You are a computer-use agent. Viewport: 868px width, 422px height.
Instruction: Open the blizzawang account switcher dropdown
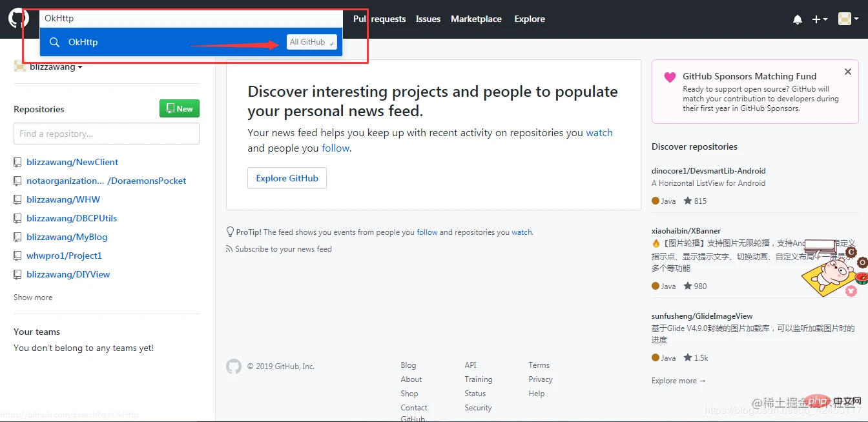click(56, 67)
